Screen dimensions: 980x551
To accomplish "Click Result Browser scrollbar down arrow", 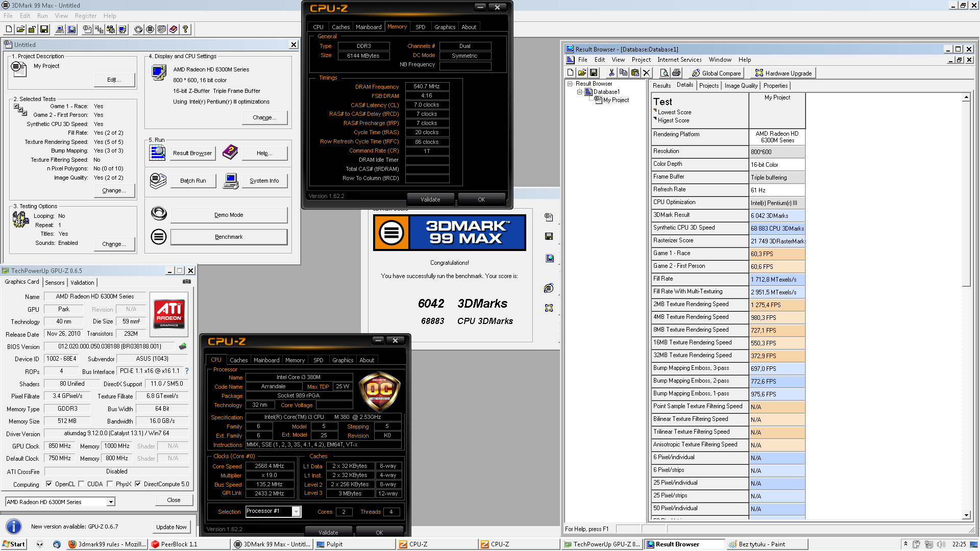I will coord(966,515).
